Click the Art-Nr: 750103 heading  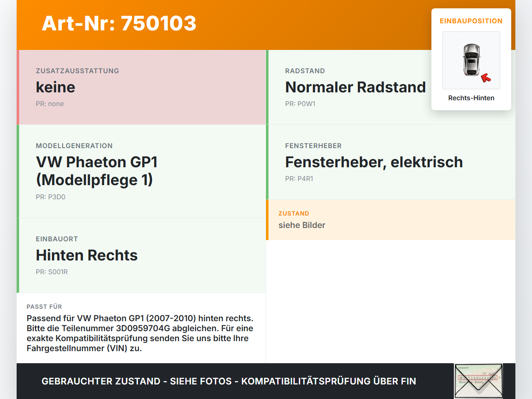pyautogui.click(x=119, y=23)
